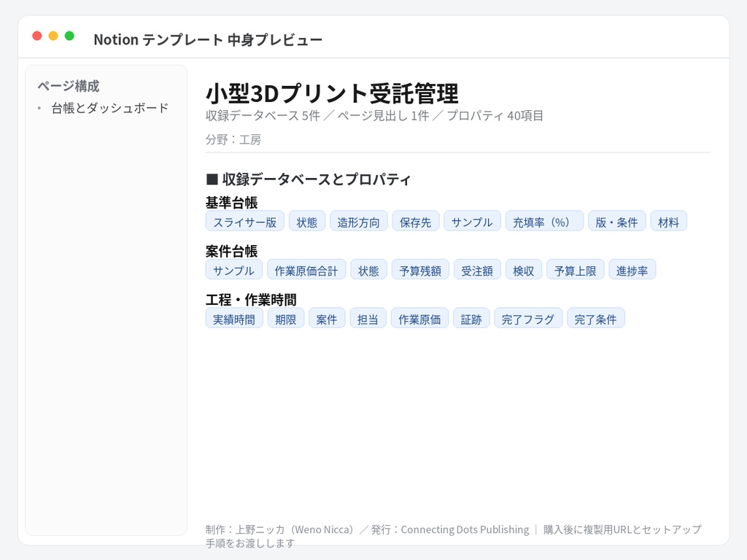The width and height of the screenshot is (747, 560).
Task: Click the 保存先 tag under 基準台帳
Action: (415, 221)
